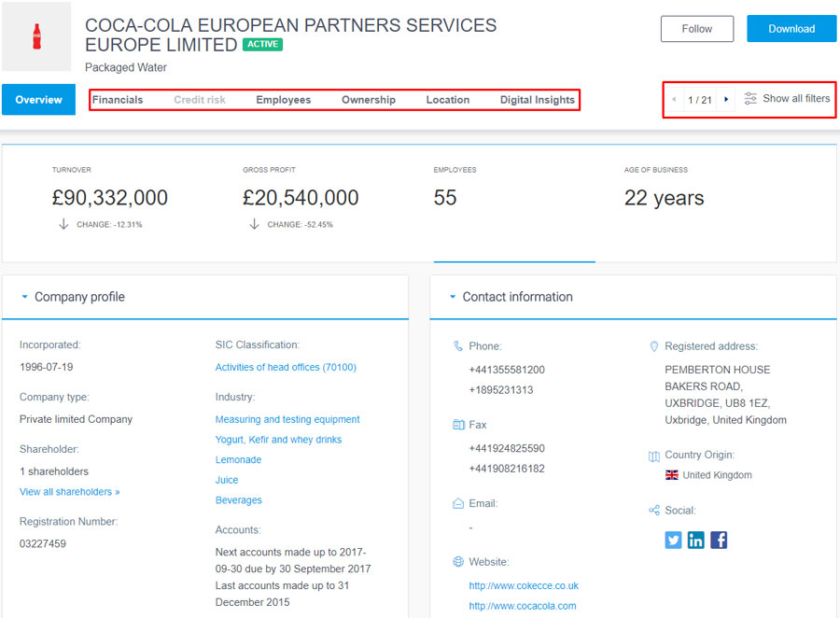The image size is (840, 618).
Task: Select the Digital Insights tab
Action: (x=538, y=100)
